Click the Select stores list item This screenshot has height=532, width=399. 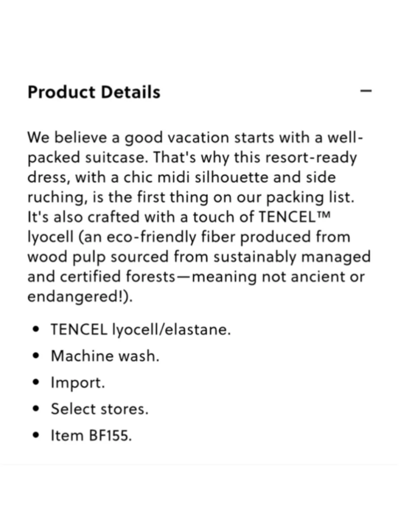tap(99, 409)
